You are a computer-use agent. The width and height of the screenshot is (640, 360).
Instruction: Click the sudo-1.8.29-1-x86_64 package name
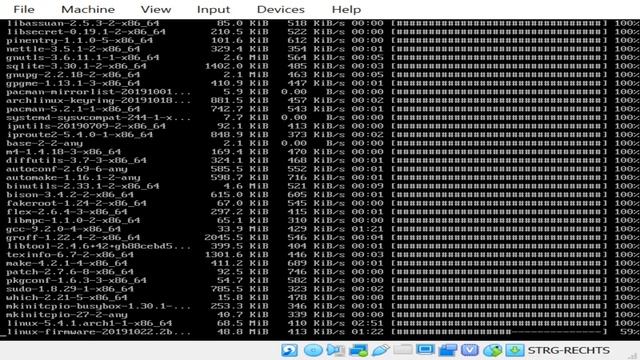(x=70, y=289)
